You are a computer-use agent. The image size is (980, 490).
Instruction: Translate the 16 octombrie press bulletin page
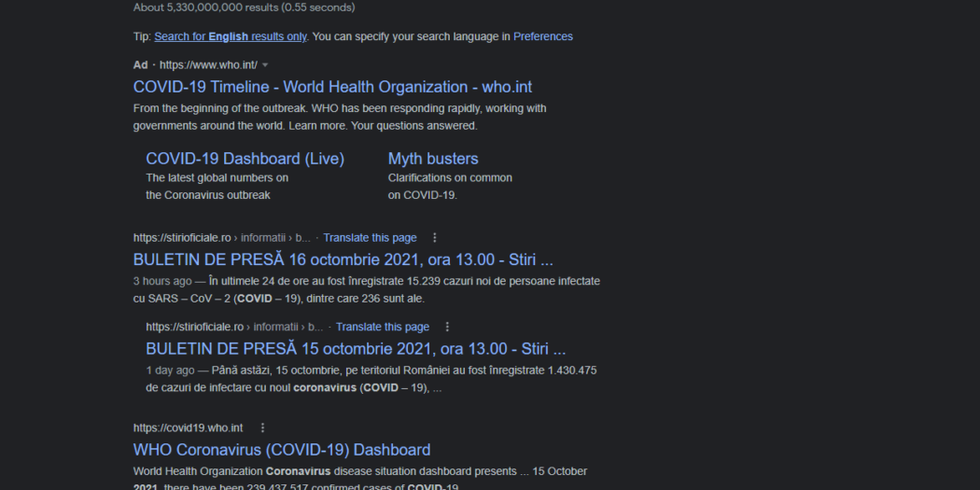[x=370, y=238]
